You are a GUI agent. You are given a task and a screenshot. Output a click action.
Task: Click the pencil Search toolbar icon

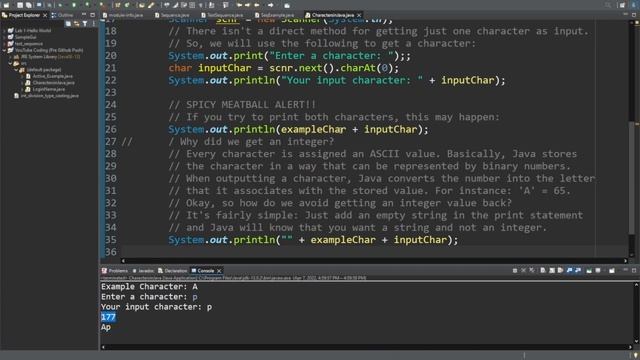pos(151,5)
